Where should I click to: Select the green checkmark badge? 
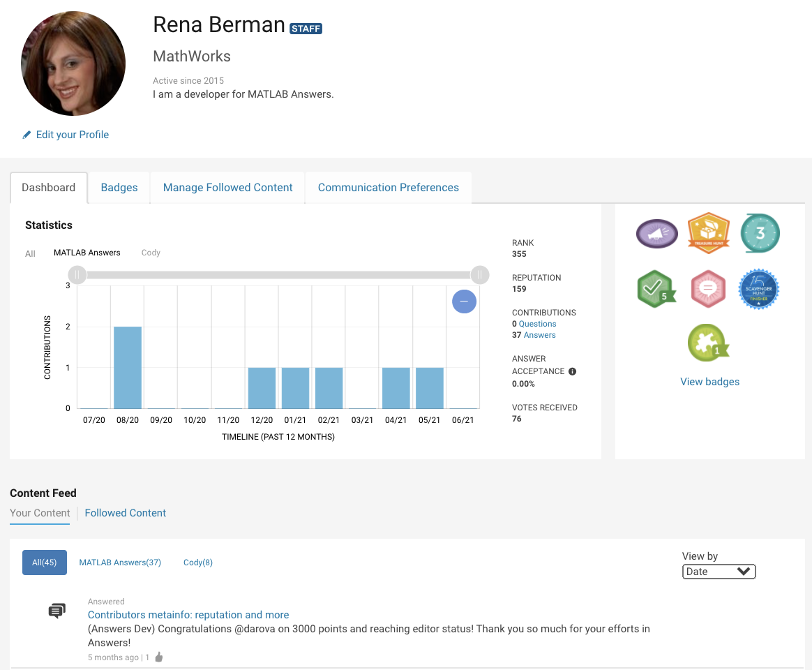pos(656,288)
